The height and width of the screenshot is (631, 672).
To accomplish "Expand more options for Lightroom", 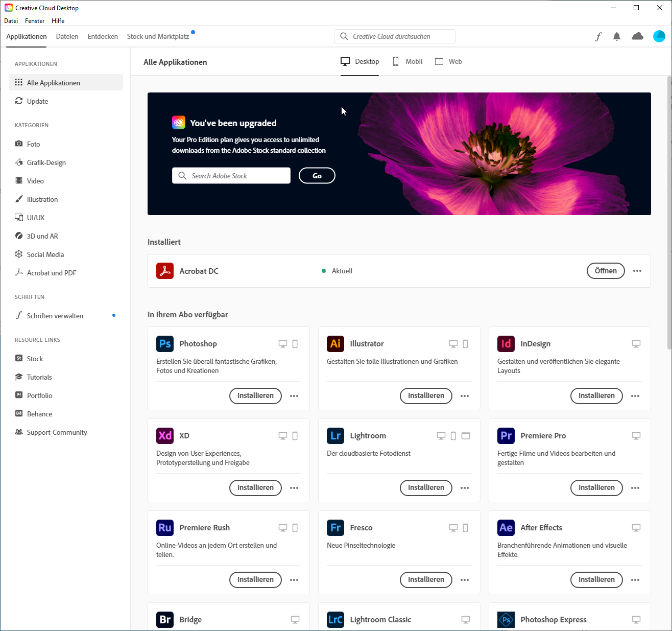I will point(465,488).
